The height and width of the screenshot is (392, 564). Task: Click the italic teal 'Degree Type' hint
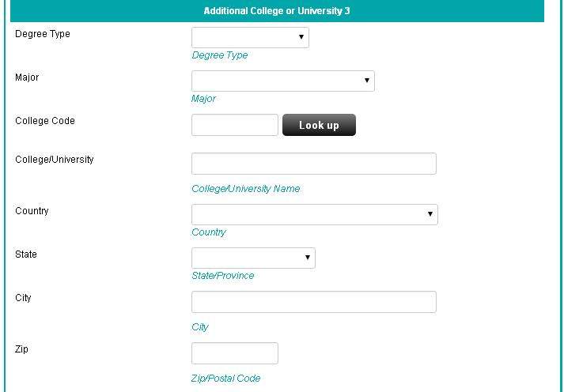(x=219, y=55)
